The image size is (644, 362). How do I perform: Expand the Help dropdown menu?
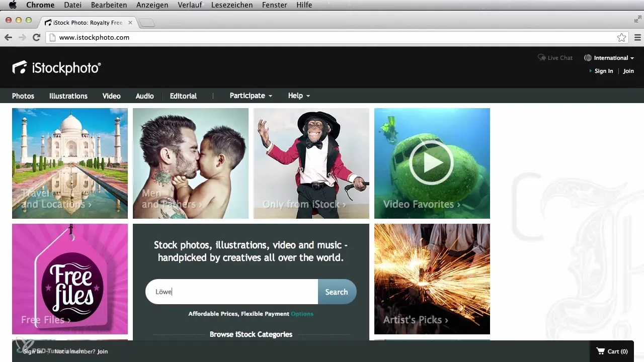pos(299,96)
